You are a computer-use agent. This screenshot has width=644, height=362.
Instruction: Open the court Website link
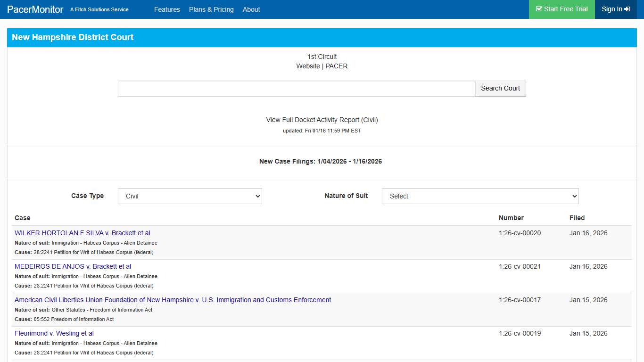pyautogui.click(x=308, y=66)
